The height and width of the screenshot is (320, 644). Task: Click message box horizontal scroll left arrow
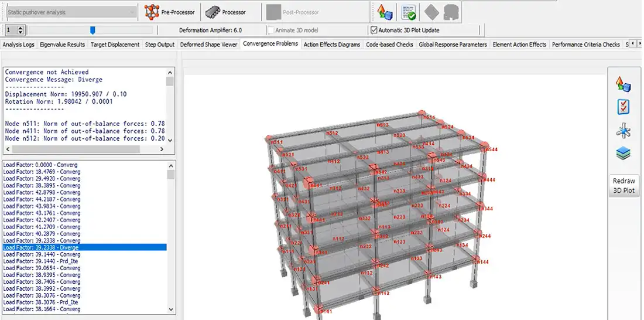tap(8, 149)
